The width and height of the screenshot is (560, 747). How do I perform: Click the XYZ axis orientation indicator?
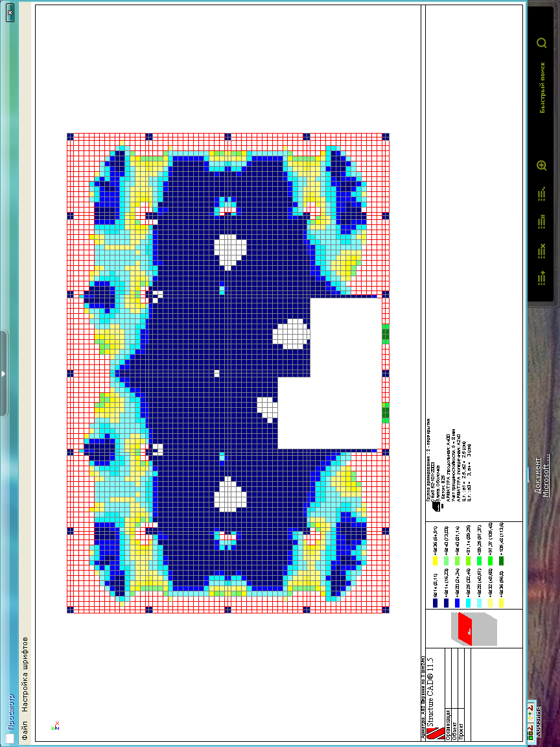pos(54,727)
